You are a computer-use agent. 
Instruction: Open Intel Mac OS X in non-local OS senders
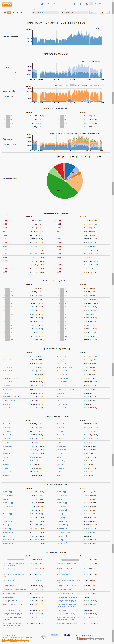tap(7, 446)
